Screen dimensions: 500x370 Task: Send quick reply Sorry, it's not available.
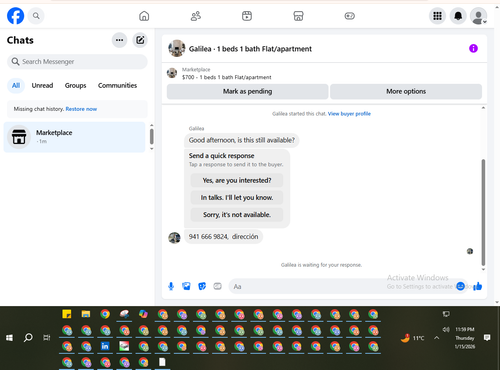(x=237, y=215)
